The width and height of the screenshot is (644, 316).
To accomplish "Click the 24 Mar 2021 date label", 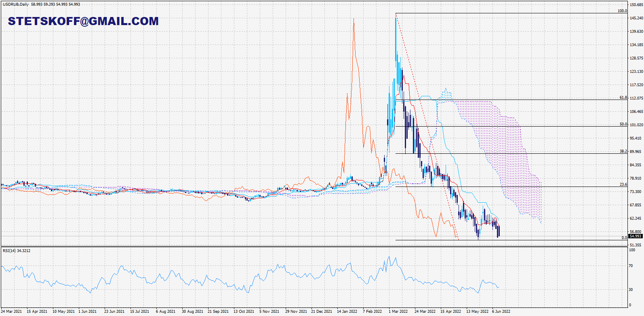I will (11, 312).
